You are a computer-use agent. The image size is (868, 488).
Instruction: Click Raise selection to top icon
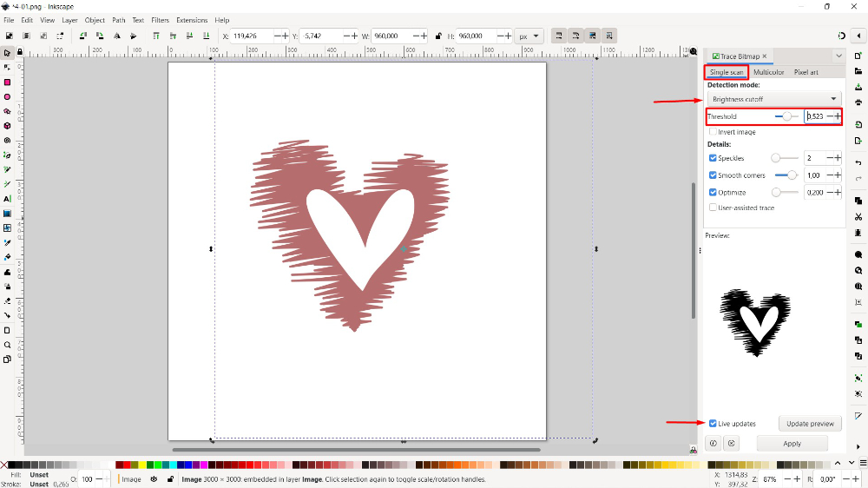[x=156, y=36]
